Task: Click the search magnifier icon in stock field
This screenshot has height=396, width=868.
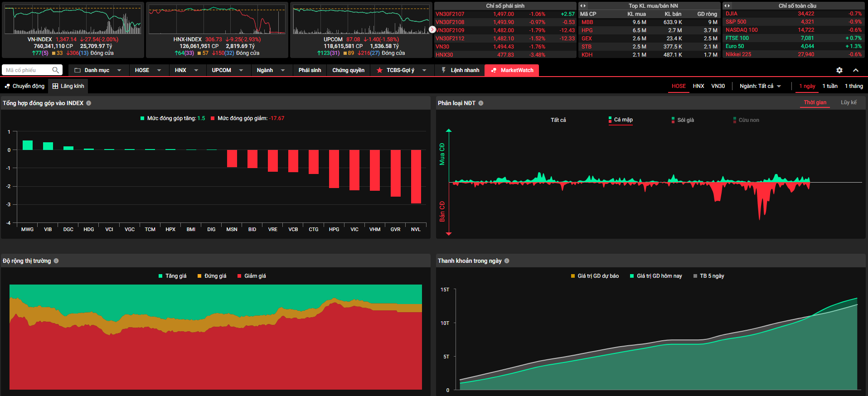Action: click(x=55, y=70)
